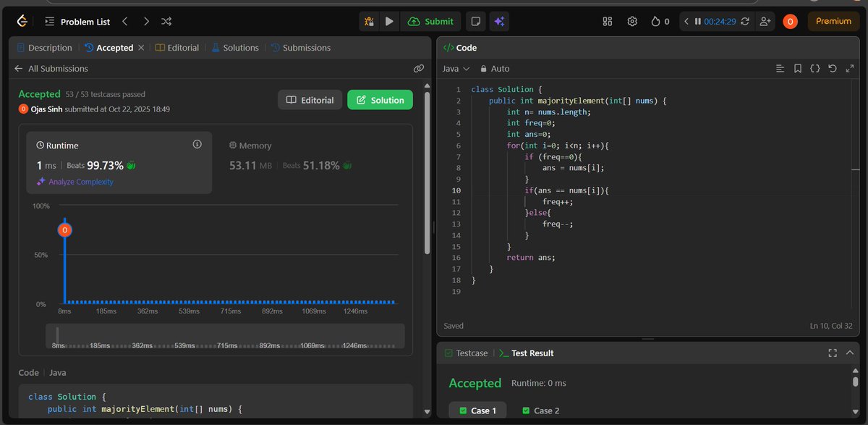Expand the editor to fullscreen
This screenshot has width=868, height=425.
tap(850, 69)
